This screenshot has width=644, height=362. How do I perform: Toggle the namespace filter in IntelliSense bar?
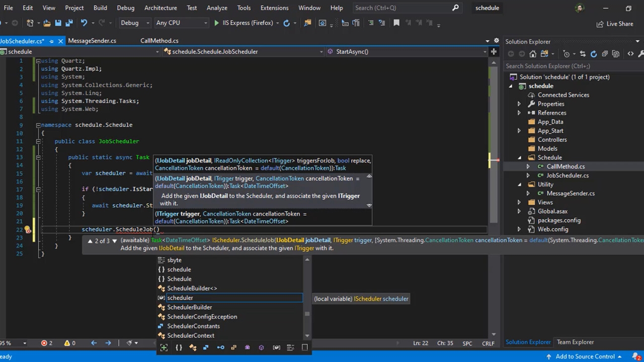tap(179, 347)
